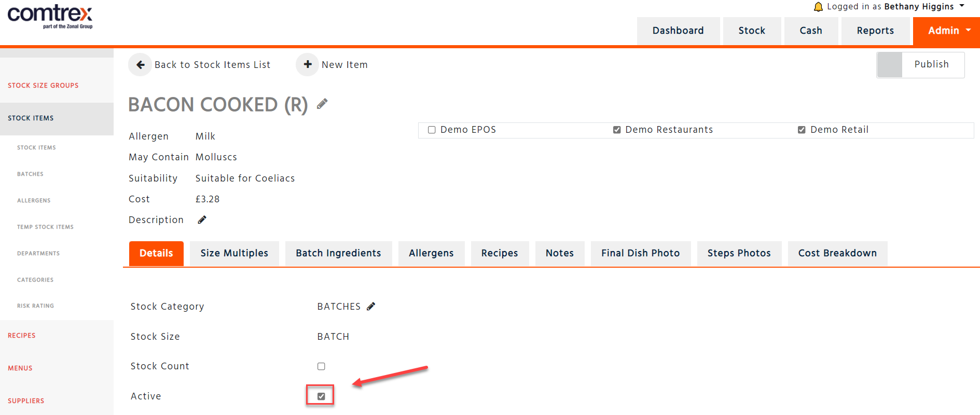Click the plus icon for New Item
This screenshot has width=980, height=415.
coord(308,64)
